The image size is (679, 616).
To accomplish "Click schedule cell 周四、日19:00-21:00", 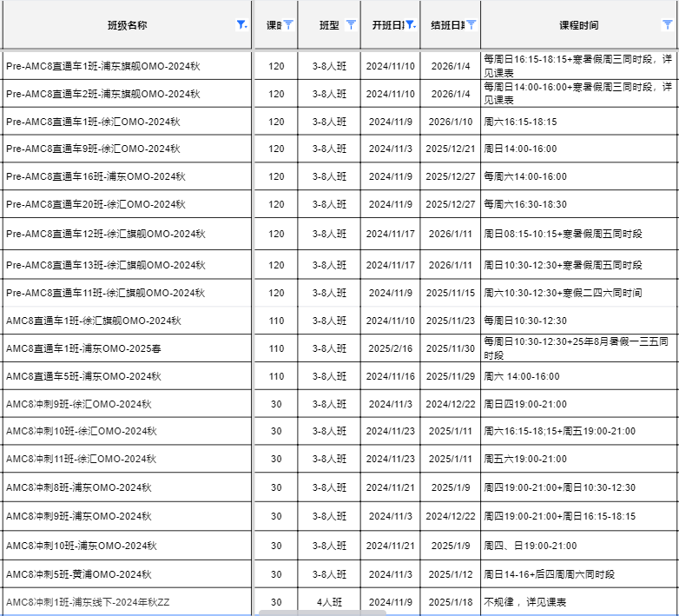I will pos(579,546).
